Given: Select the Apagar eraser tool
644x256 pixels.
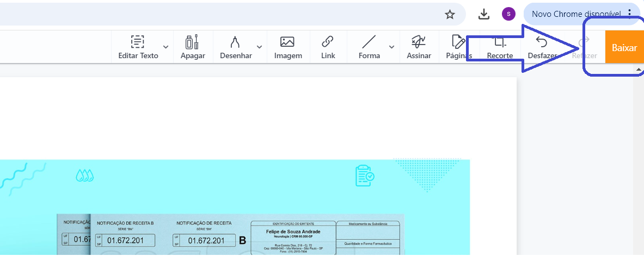Looking at the screenshot, I should (193, 47).
